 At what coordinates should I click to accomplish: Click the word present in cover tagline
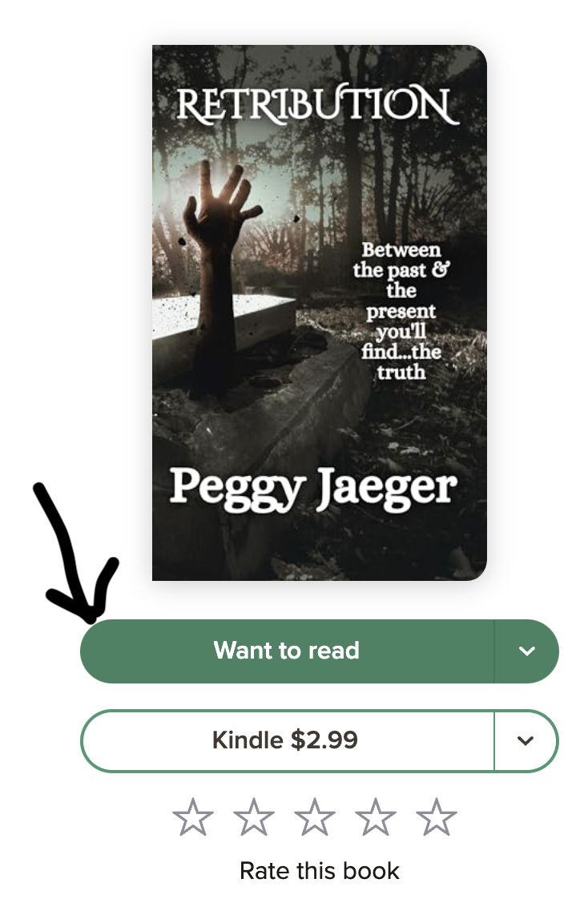(401, 311)
